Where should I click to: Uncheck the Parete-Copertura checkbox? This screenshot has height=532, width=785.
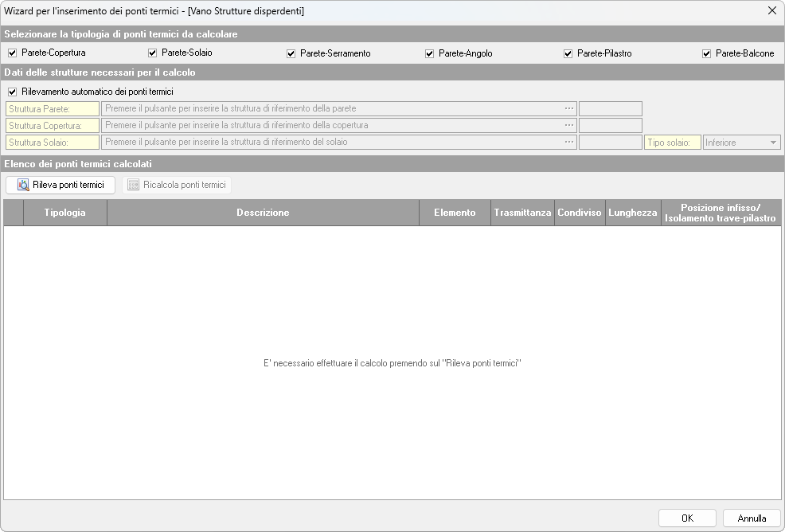[12, 53]
